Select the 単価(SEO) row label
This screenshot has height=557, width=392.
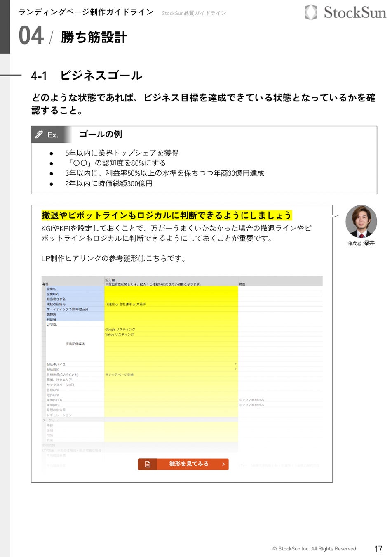click(54, 400)
